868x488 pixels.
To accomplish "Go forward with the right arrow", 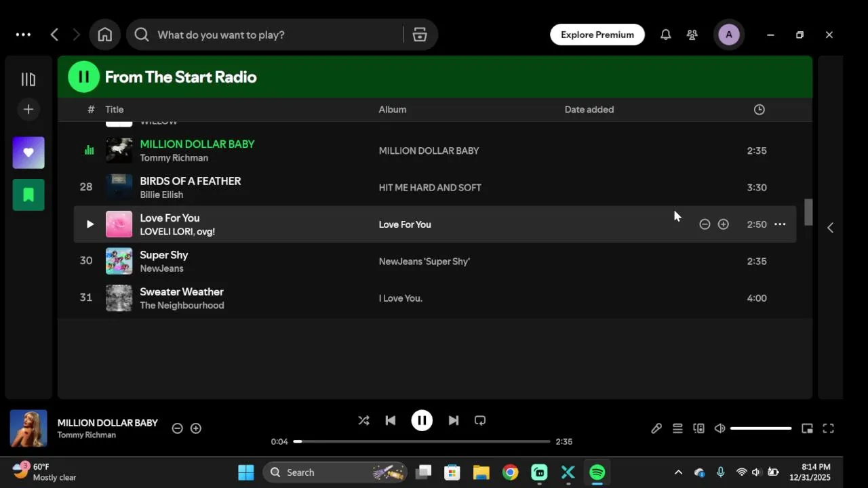I will (76, 35).
